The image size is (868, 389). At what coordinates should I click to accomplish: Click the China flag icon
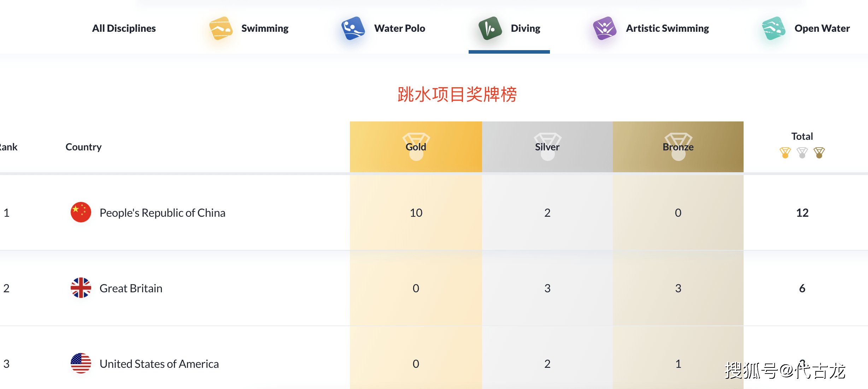81,212
